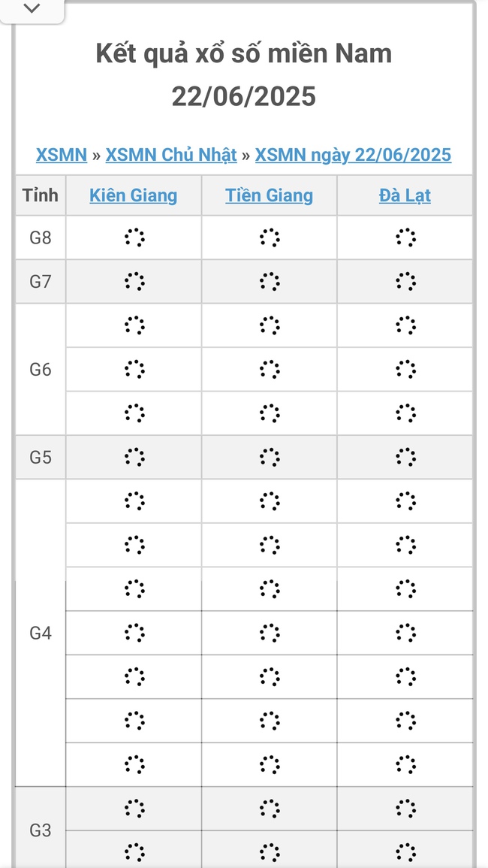Select the G4 row label
Viewport: 488px width, 868px height.
(x=40, y=633)
